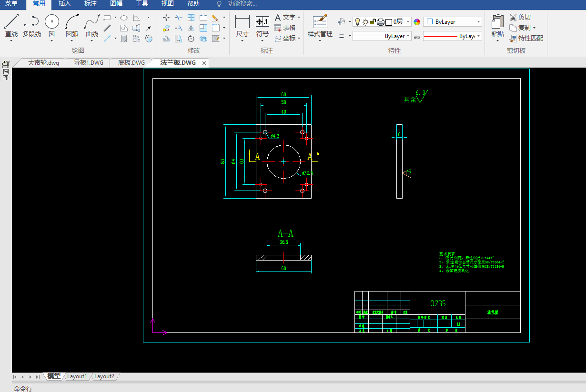Toggle the layer freeze sun icon
The image size is (586, 392).
pyautogui.click(x=365, y=21)
